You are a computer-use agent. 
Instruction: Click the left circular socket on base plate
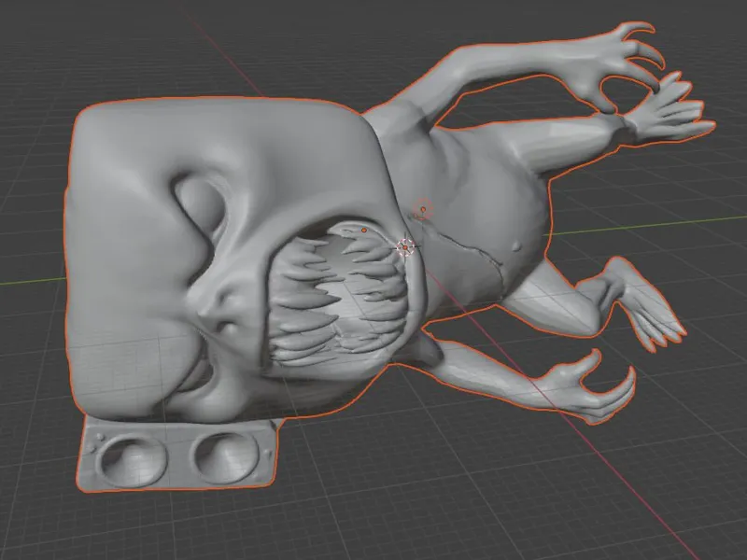[133, 460]
